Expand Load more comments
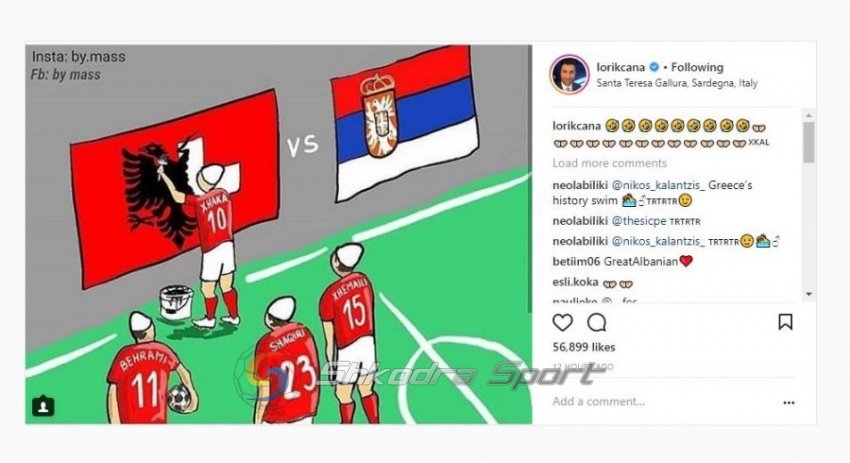The width and height of the screenshot is (850, 463). tap(609, 163)
